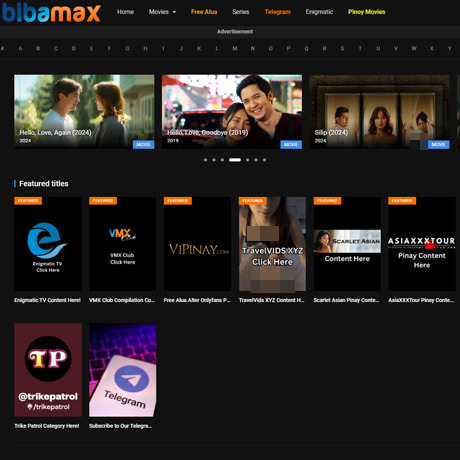Go to the Series menu item

(x=241, y=12)
